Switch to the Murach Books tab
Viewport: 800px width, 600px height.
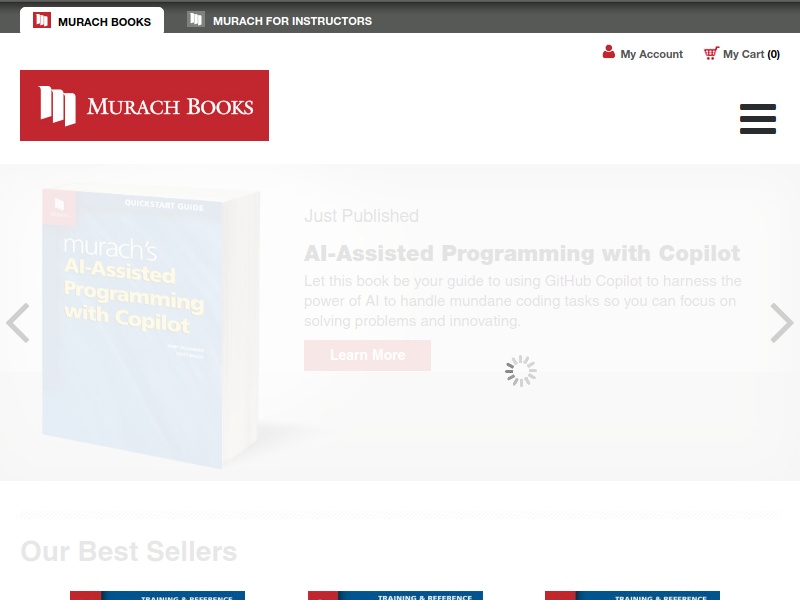point(92,20)
